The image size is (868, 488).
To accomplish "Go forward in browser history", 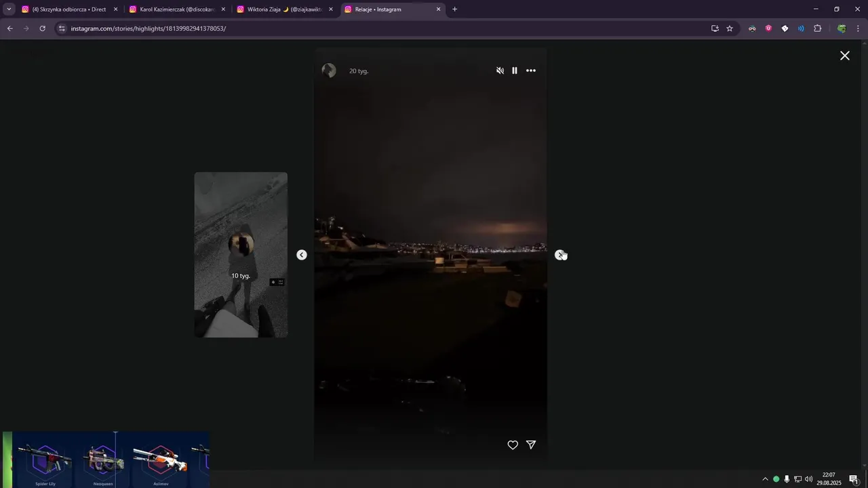I will 26,28.
